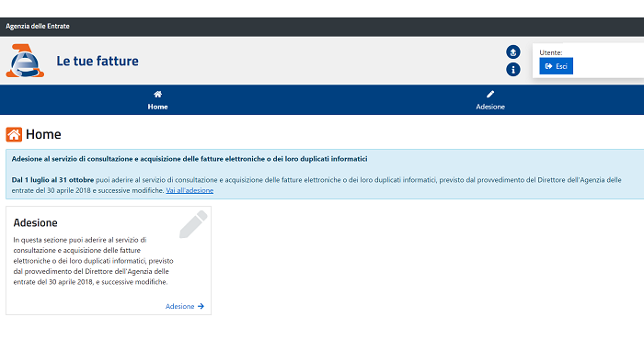The height and width of the screenshot is (340, 644).
Task: Click the Esci logout button
Action: click(556, 66)
